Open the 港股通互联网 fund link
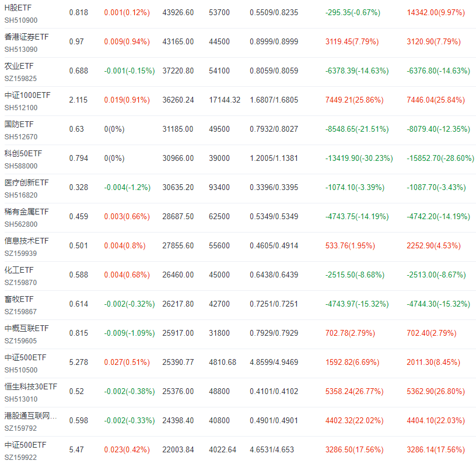This screenshot has width=476, height=464. [x=30, y=416]
